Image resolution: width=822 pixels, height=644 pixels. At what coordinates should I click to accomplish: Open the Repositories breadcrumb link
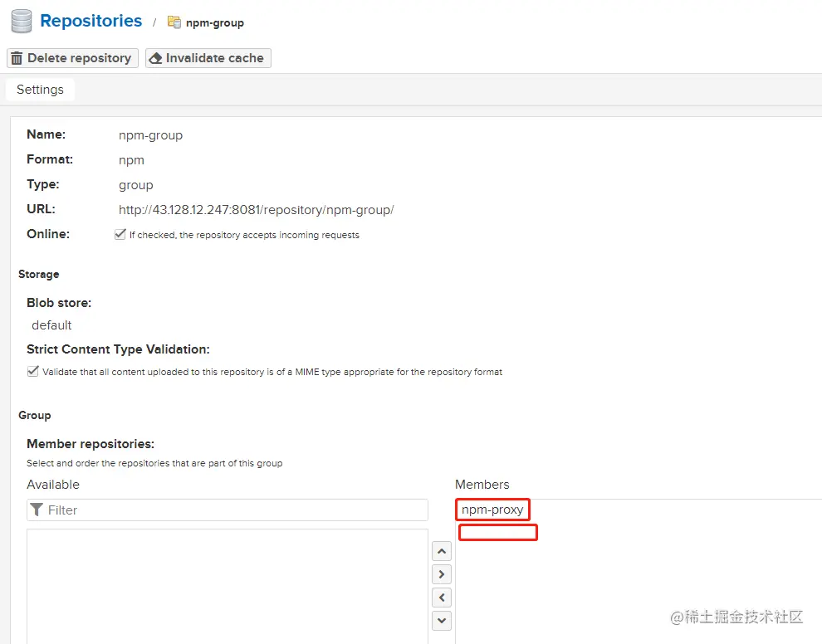coord(91,21)
